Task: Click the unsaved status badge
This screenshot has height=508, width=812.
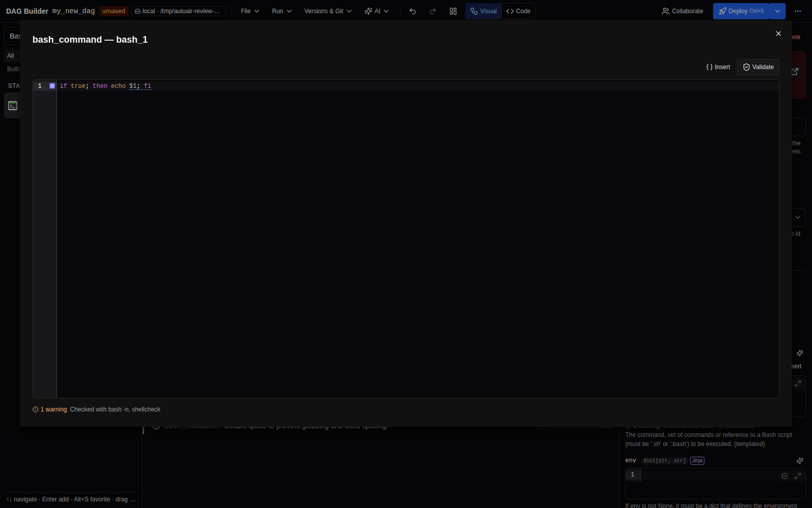Action: tap(114, 11)
